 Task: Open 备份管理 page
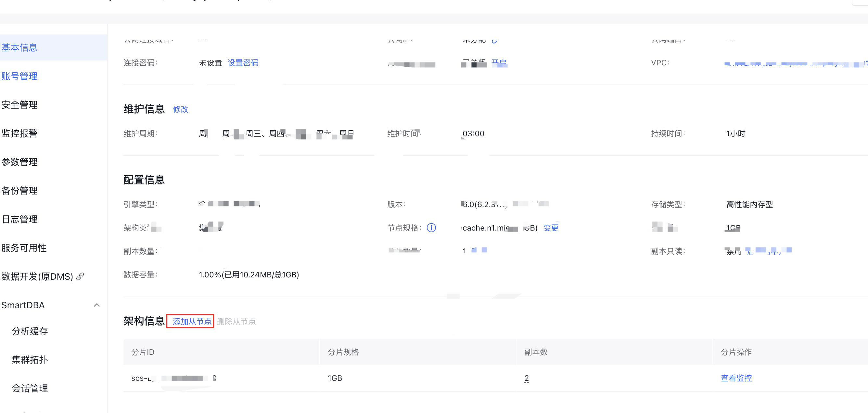tap(19, 191)
